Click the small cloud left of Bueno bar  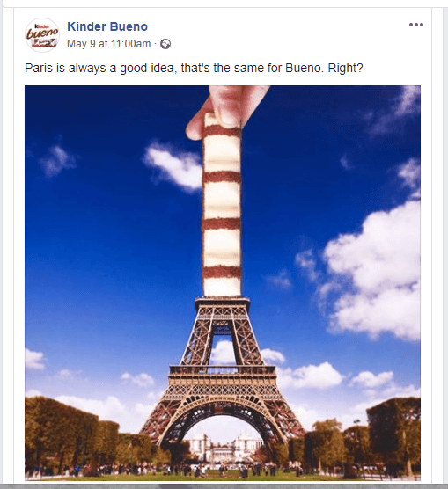tap(173, 166)
